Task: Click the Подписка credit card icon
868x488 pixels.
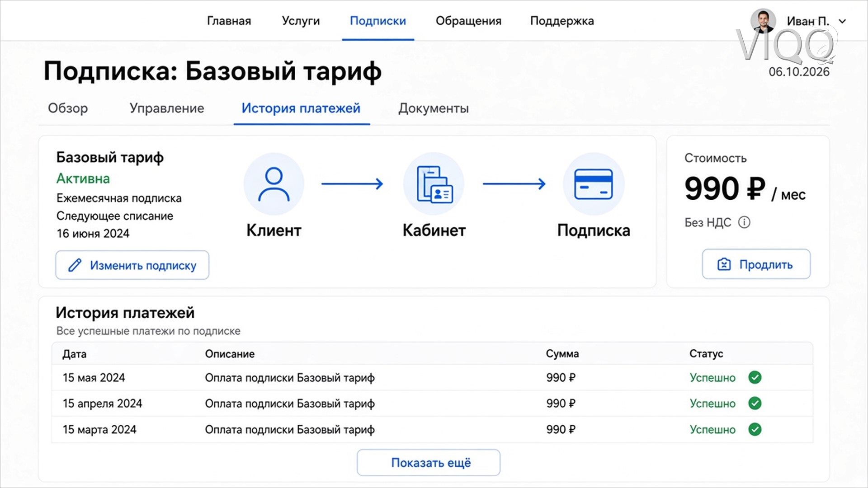Action: (593, 184)
